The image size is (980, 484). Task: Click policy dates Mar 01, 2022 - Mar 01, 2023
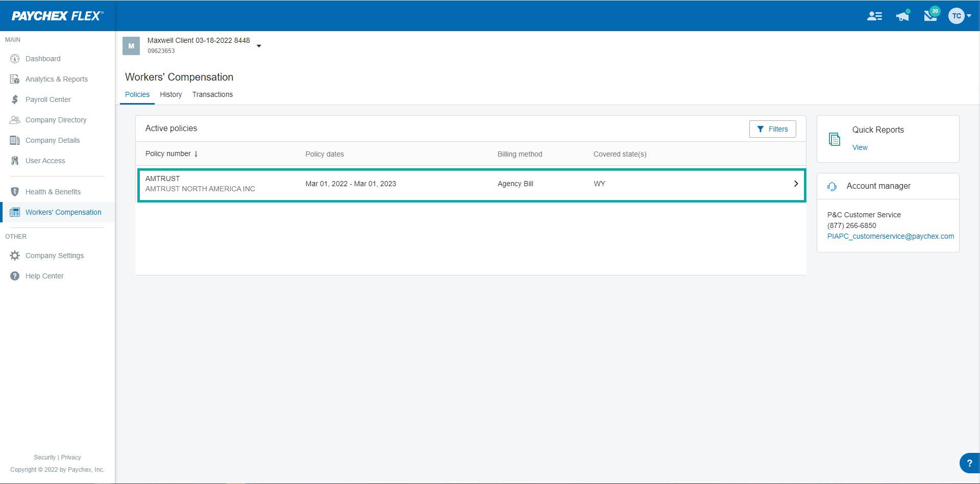tap(351, 184)
